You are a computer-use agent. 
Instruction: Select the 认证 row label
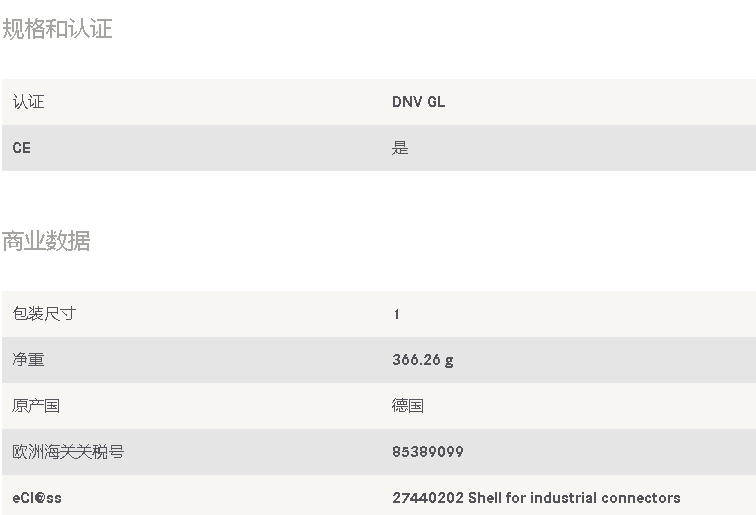point(28,102)
